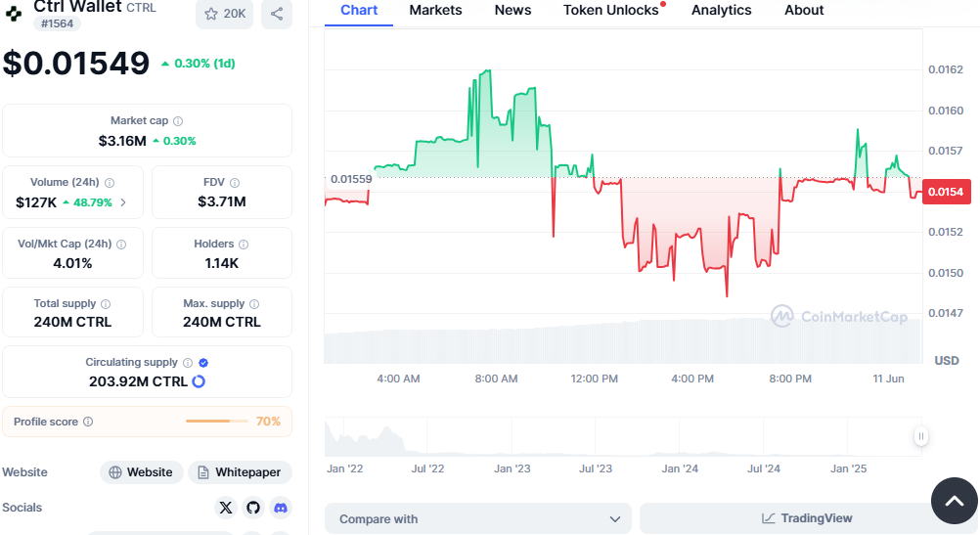Click the #1564 rank badge
The image size is (980, 535).
click(57, 23)
